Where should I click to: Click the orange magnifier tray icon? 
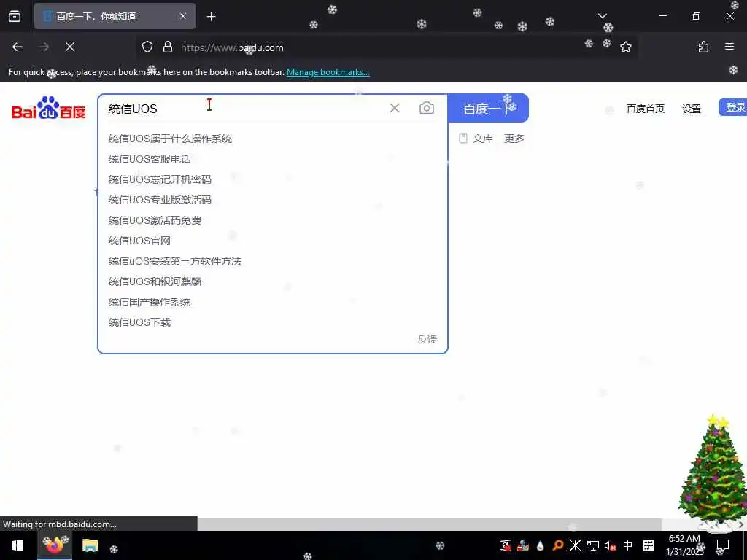(x=557, y=545)
